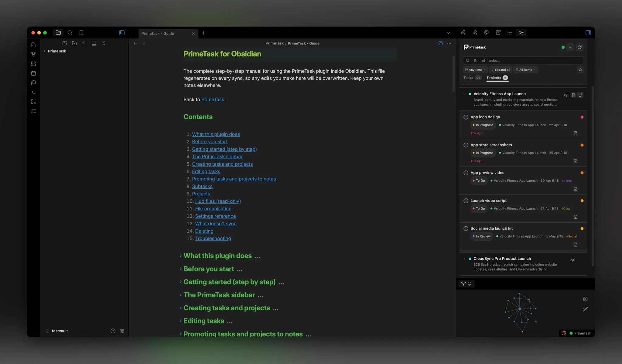Screen dimensions: 622x364
Task: Switch note to editing mode icon
Action: (x=440, y=43)
